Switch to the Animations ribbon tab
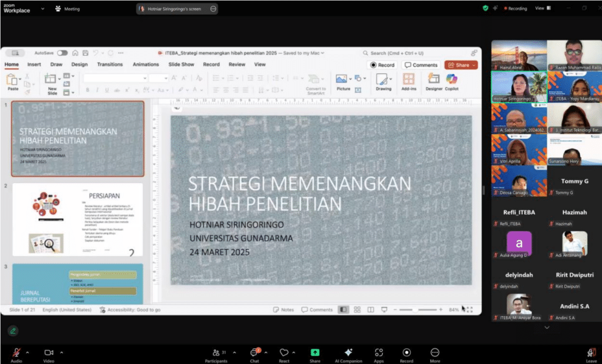This screenshot has height=364, width=602. tap(146, 65)
